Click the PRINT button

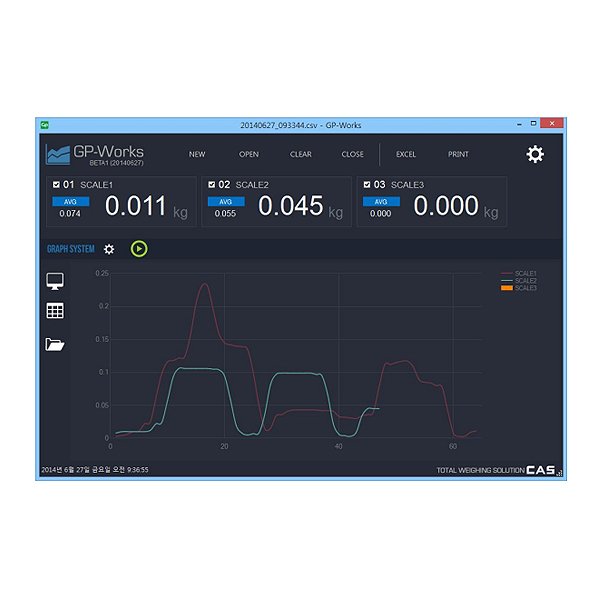coord(458,155)
